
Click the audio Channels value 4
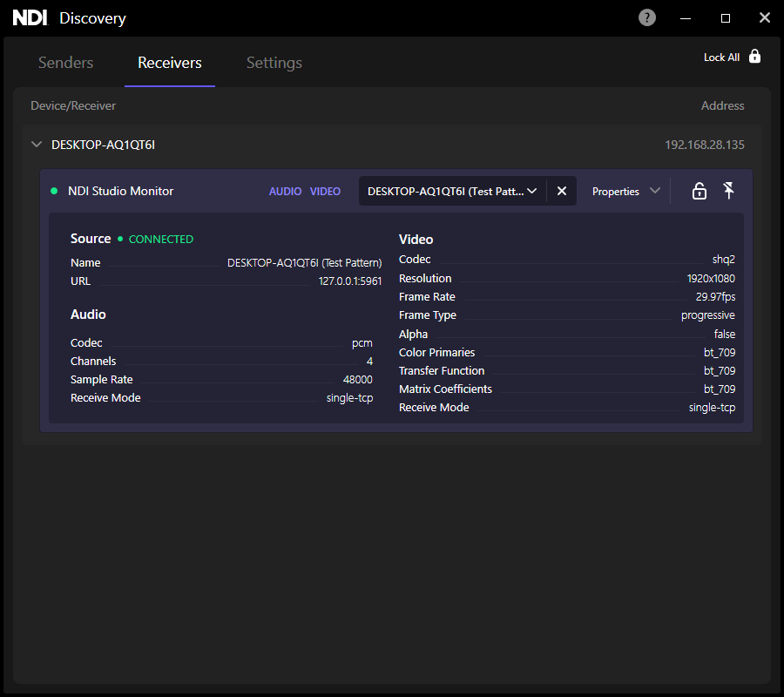(x=369, y=361)
